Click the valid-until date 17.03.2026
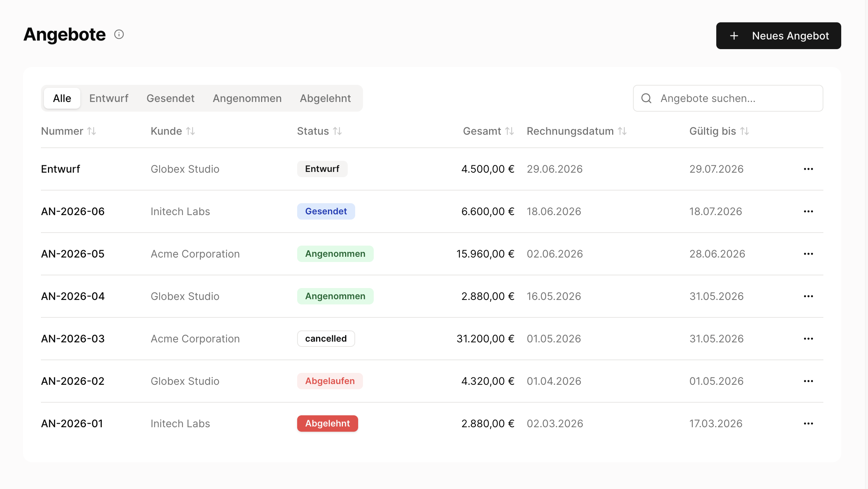This screenshot has height=489, width=868. 716,424
